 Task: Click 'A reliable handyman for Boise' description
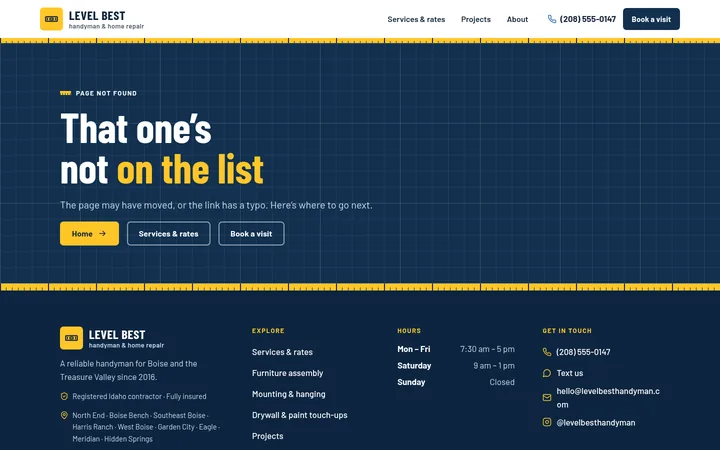tap(129, 370)
